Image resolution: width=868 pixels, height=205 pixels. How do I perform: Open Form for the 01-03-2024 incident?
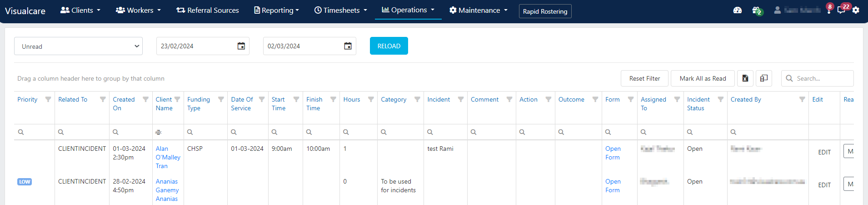click(613, 153)
